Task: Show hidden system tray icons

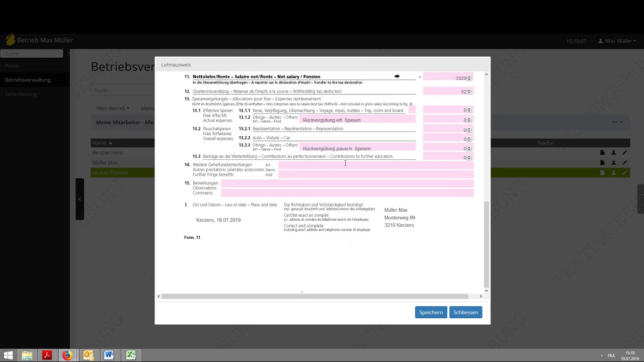Action: pyautogui.click(x=602, y=356)
